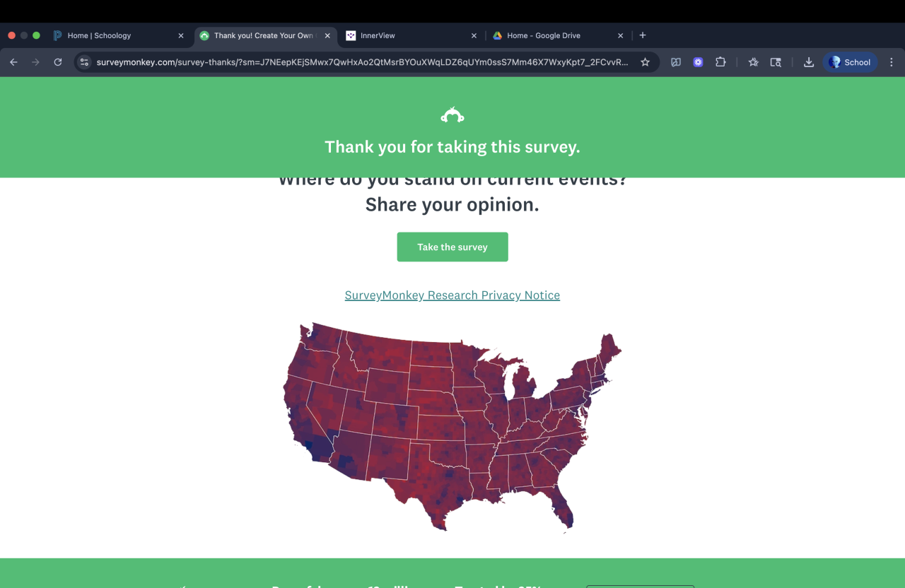Open the School profile menu
The width and height of the screenshot is (905, 588).
coord(850,62)
